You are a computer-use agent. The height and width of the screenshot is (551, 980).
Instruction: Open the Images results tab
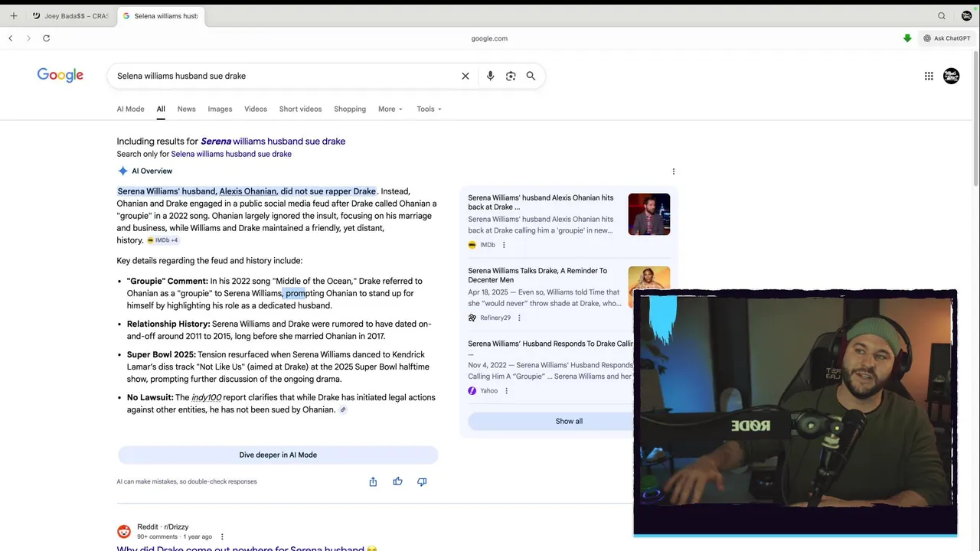click(x=220, y=109)
